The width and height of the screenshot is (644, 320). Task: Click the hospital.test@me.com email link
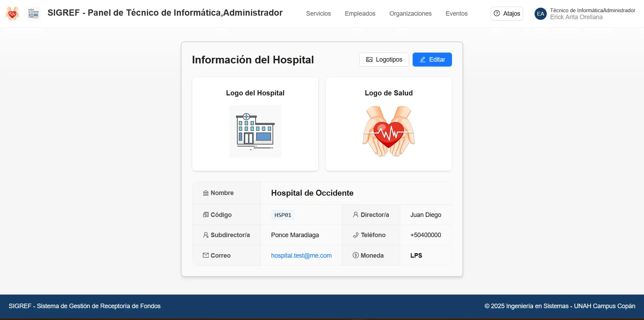pos(301,256)
